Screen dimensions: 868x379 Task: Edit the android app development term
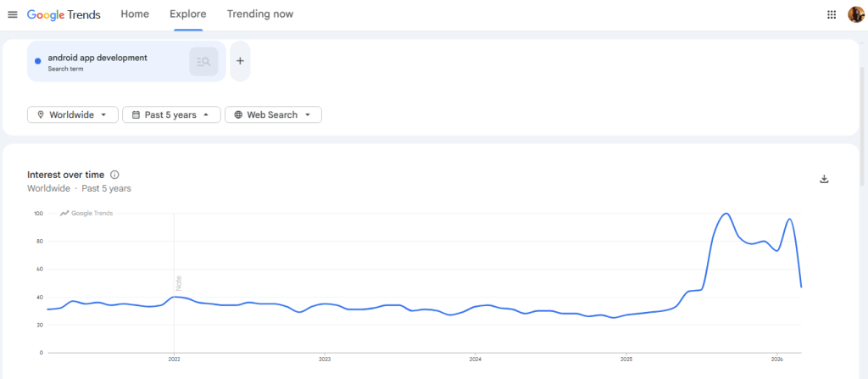(x=97, y=58)
